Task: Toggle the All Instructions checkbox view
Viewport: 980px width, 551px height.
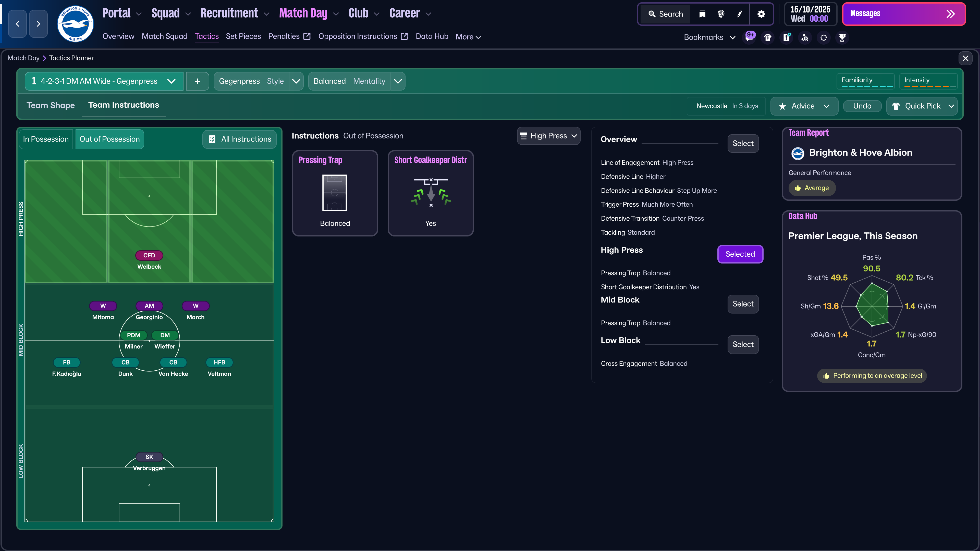Action: pyautogui.click(x=239, y=139)
